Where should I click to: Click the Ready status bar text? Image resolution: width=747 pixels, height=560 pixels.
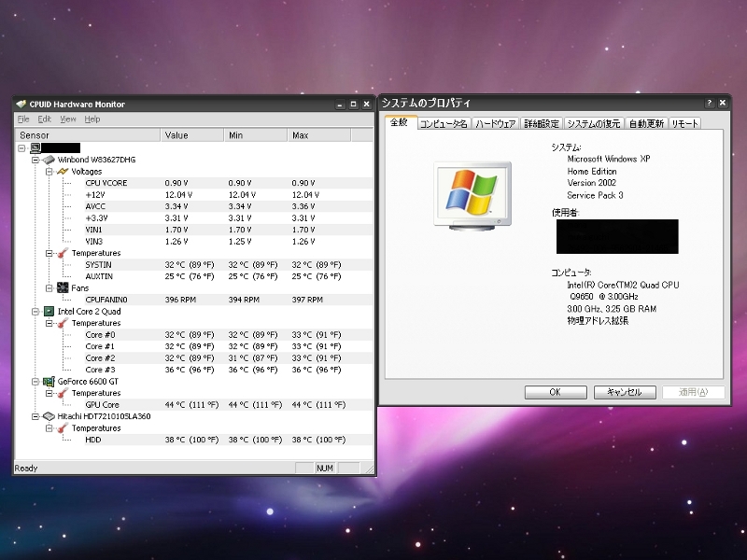click(26, 469)
